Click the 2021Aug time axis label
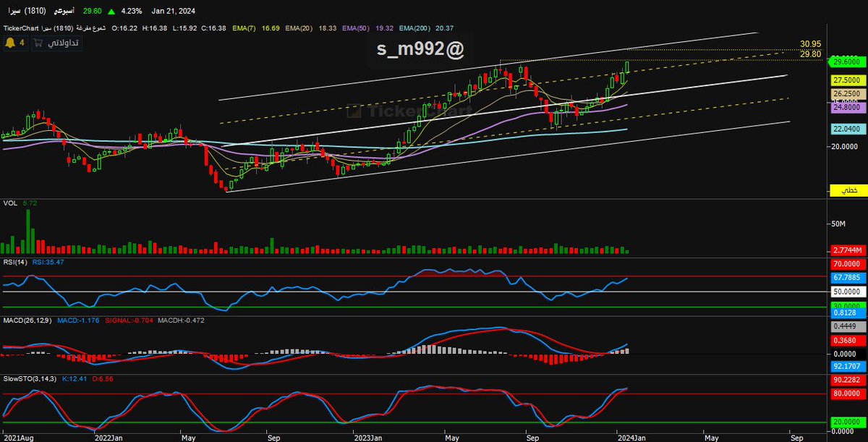The image size is (868, 442). (17, 437)
